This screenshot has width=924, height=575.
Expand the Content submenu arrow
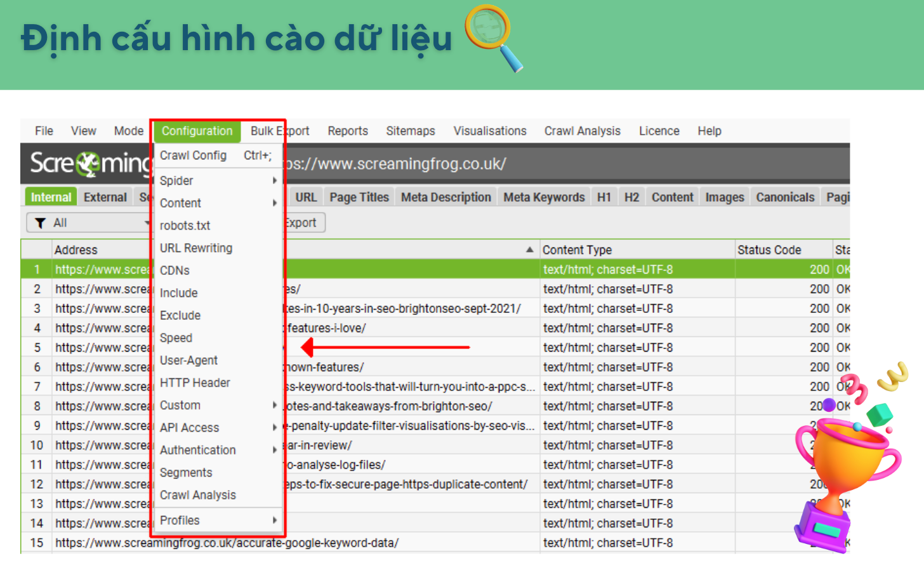(x=275, y=203)
